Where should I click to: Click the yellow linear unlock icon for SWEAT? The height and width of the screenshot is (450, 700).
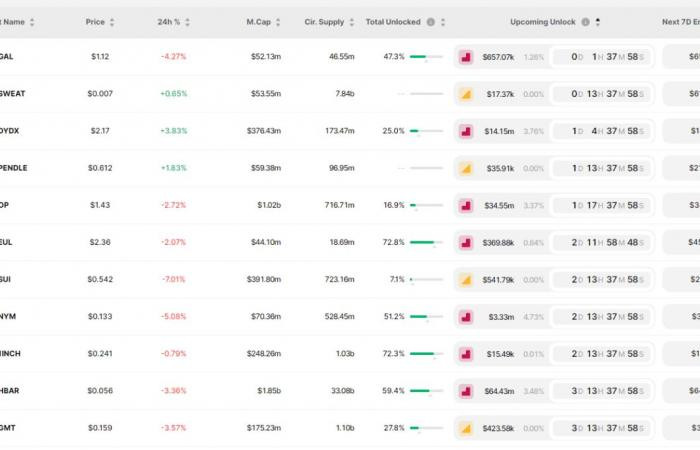point(466,94)
